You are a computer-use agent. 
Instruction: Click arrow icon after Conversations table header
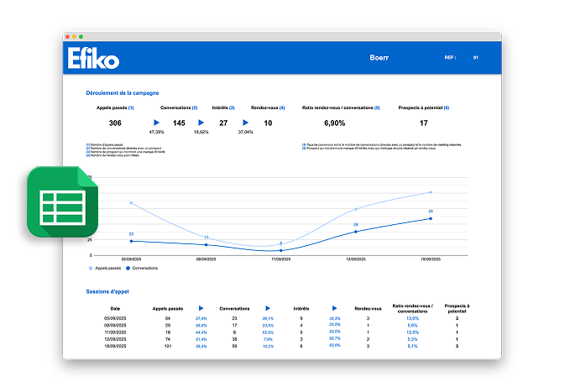click(x=268, y=308)
